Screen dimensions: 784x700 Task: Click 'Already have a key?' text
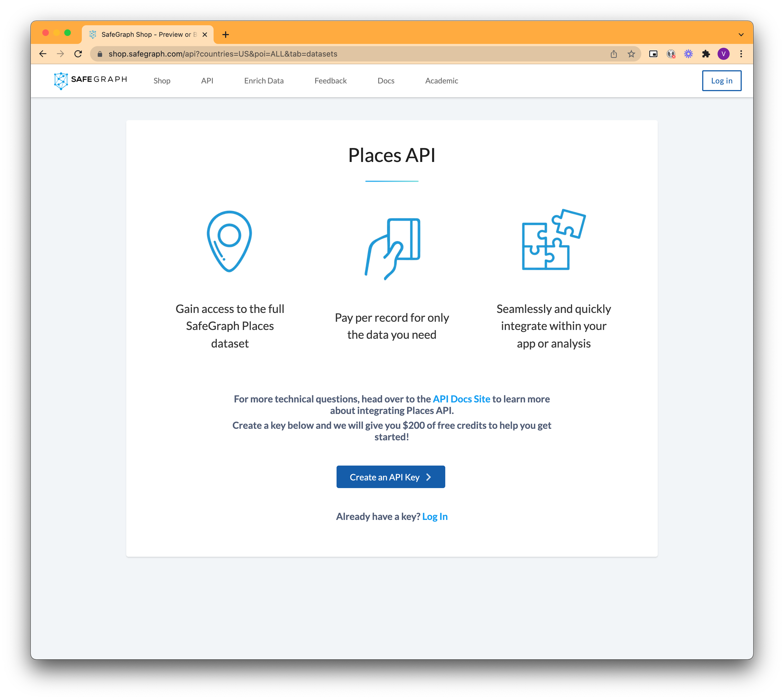click(x=378, y=517)
